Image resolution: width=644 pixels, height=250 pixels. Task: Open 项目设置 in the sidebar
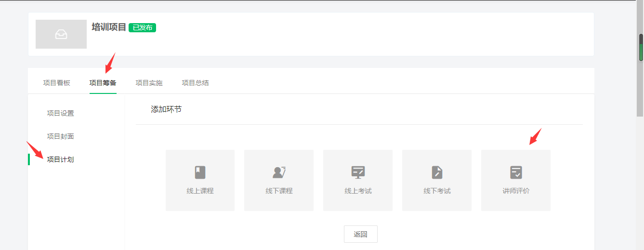coord(60,113)
